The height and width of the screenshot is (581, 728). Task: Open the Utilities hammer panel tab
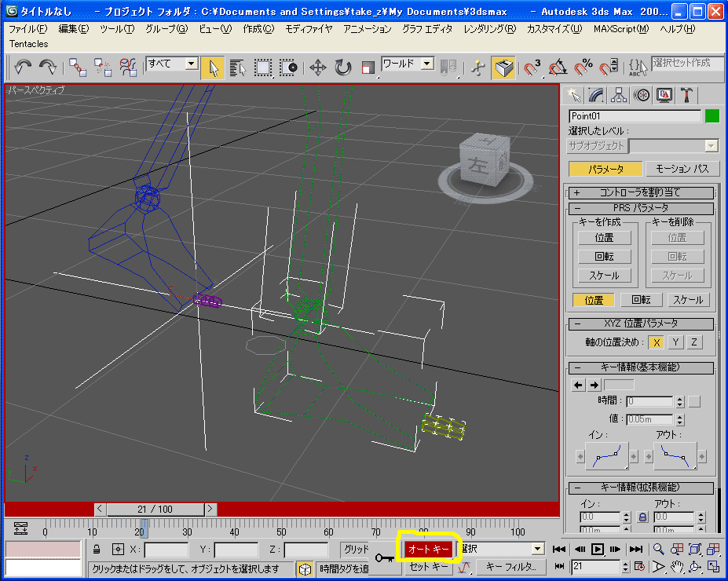[687, 96]
